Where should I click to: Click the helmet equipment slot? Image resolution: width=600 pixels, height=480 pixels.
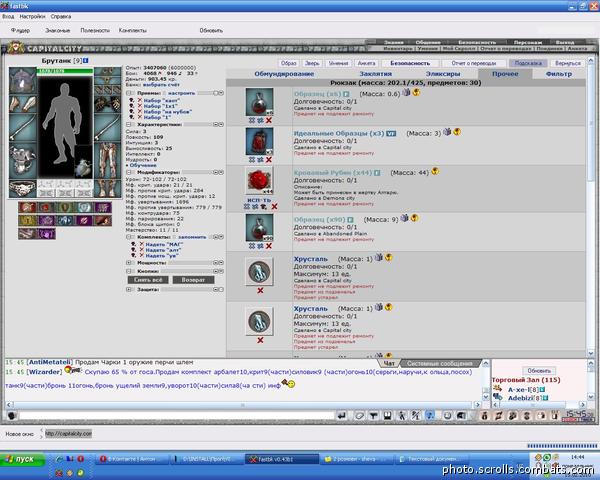tap(23, 80)
